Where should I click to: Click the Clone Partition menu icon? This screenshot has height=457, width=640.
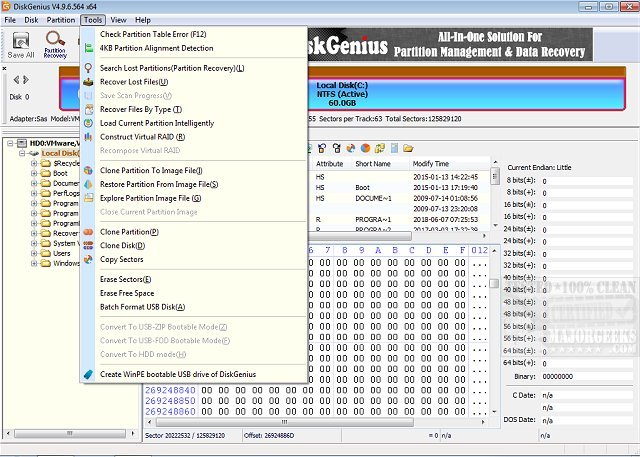[x=89, y=232]
